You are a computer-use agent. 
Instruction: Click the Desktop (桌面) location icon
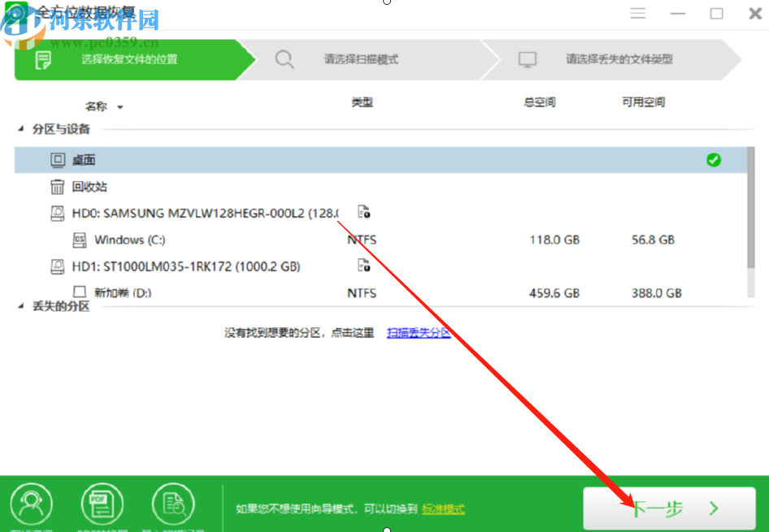click(x=58, y=160)
